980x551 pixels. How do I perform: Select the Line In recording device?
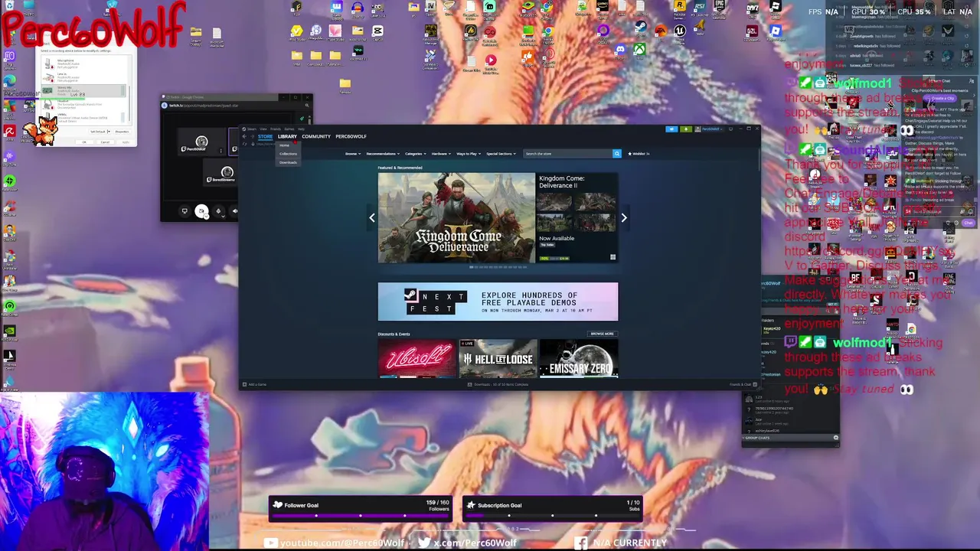tap(84, 77)
